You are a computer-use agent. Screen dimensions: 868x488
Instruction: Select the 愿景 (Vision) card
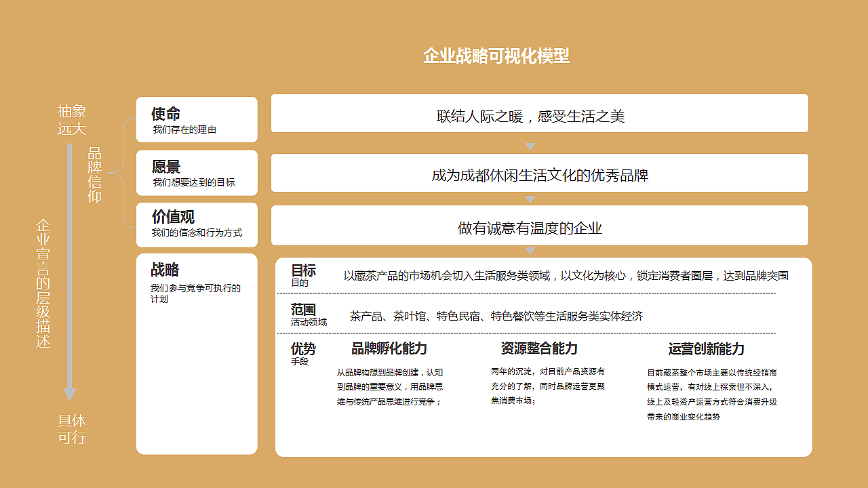point(197,172)
